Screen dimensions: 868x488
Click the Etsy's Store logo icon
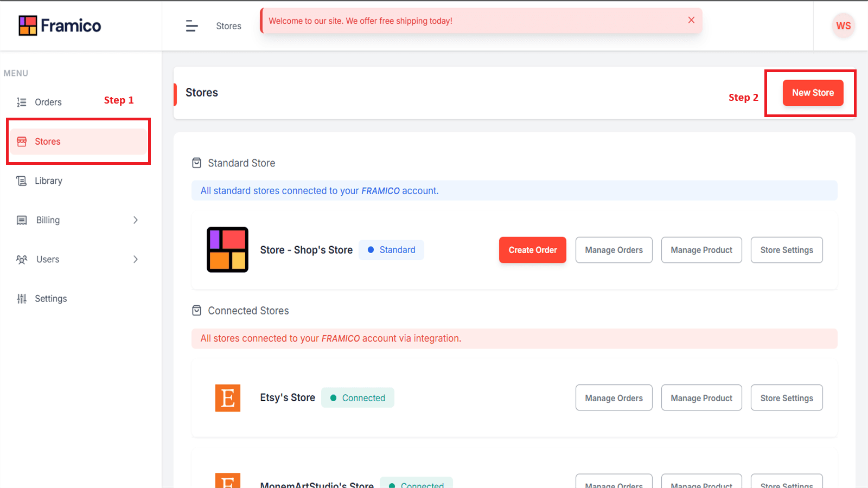228,398
